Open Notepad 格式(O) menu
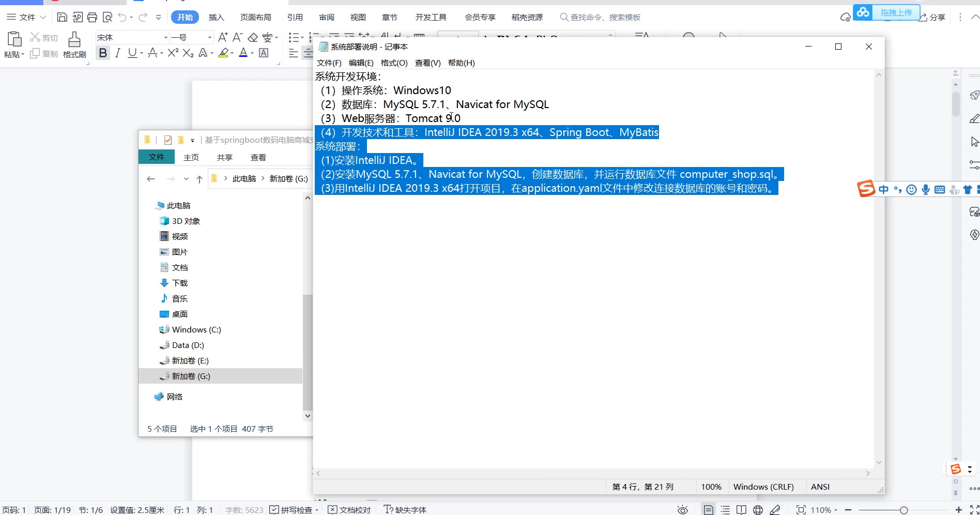Screen dimensions: 980x515 coord(394,63)
